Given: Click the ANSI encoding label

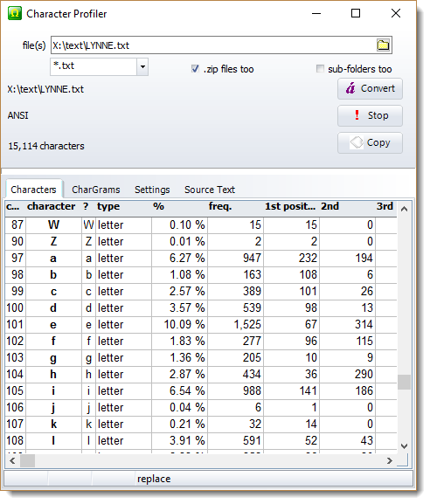Looking at the screenshot, I should tap(18, 115).
